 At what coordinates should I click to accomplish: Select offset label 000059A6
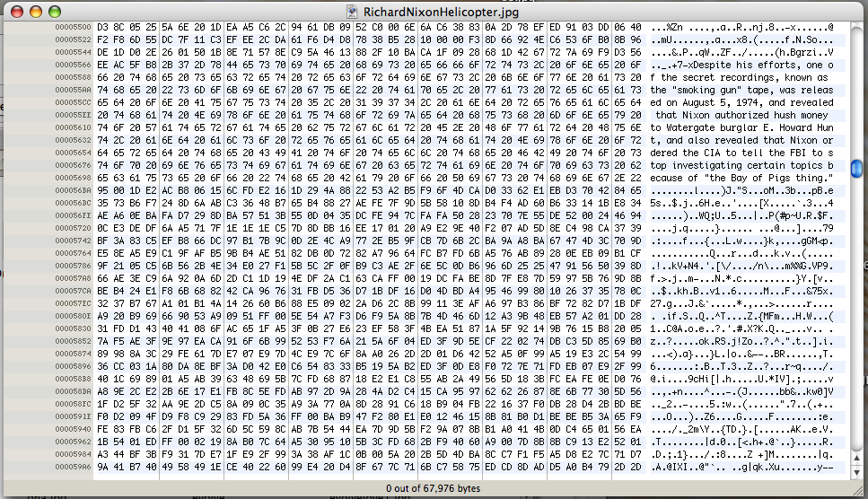[x=73, y=467]
